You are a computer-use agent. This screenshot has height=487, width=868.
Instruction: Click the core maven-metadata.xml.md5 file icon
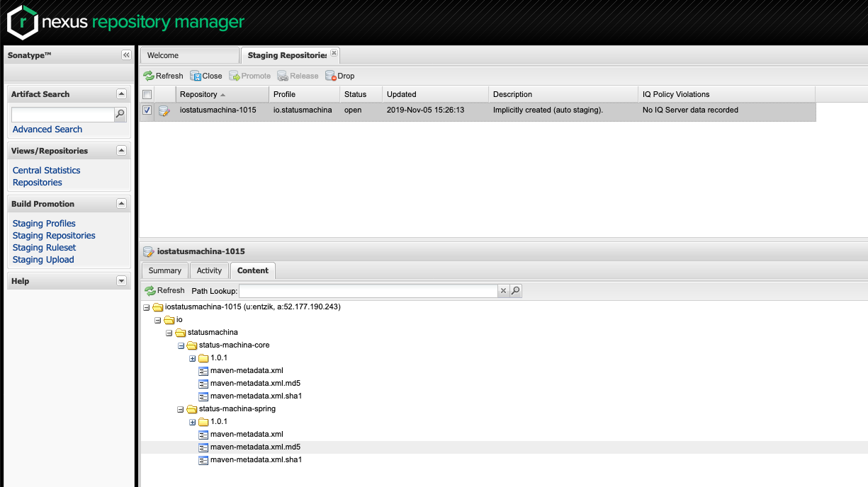pos(203,384)
